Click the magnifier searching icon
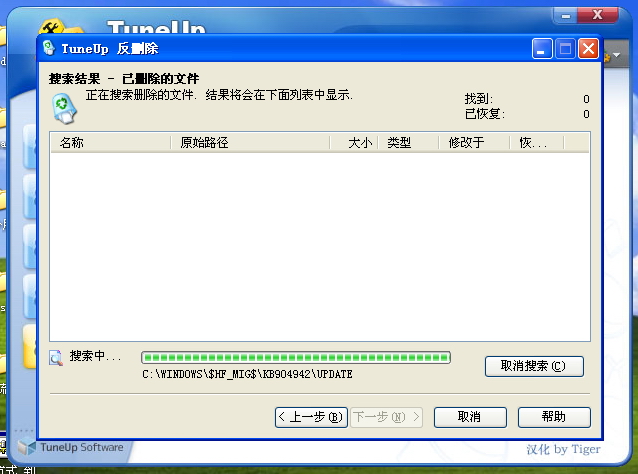 pos(56,358)
